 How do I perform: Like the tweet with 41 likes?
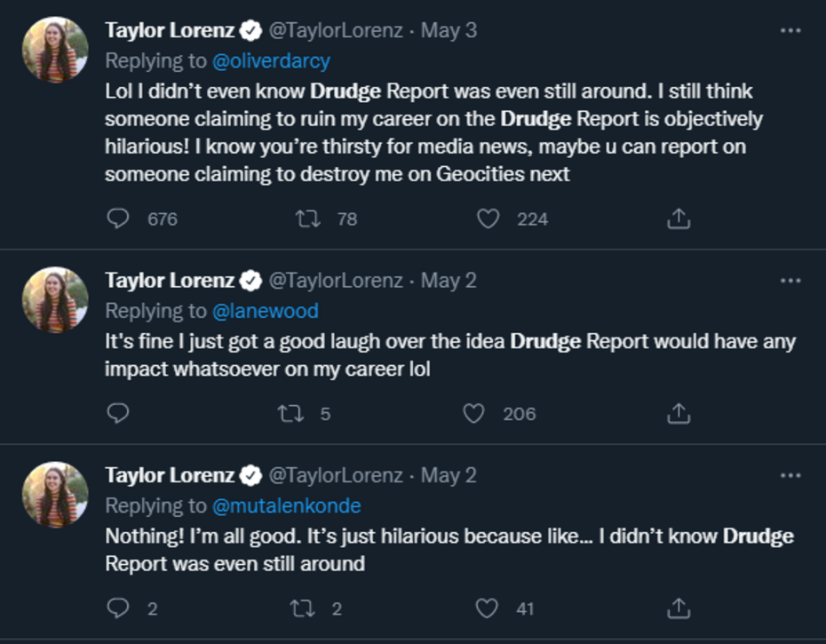(487, 608)
